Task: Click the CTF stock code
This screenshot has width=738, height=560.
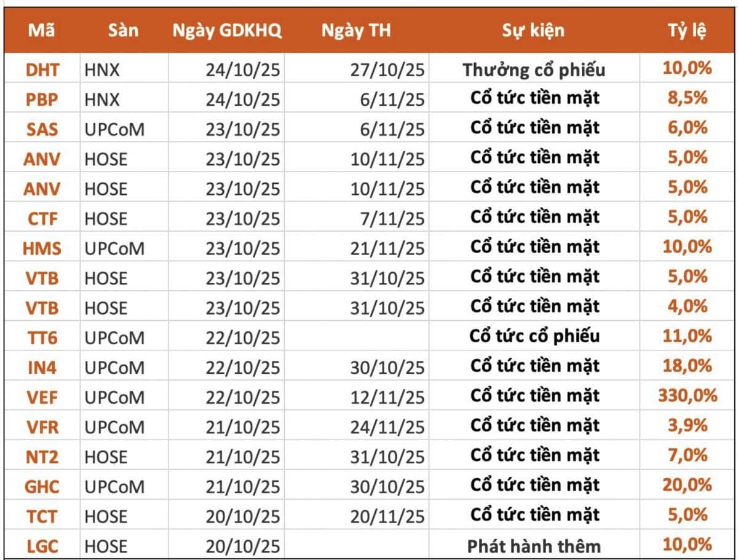Action: pos(42,218)
